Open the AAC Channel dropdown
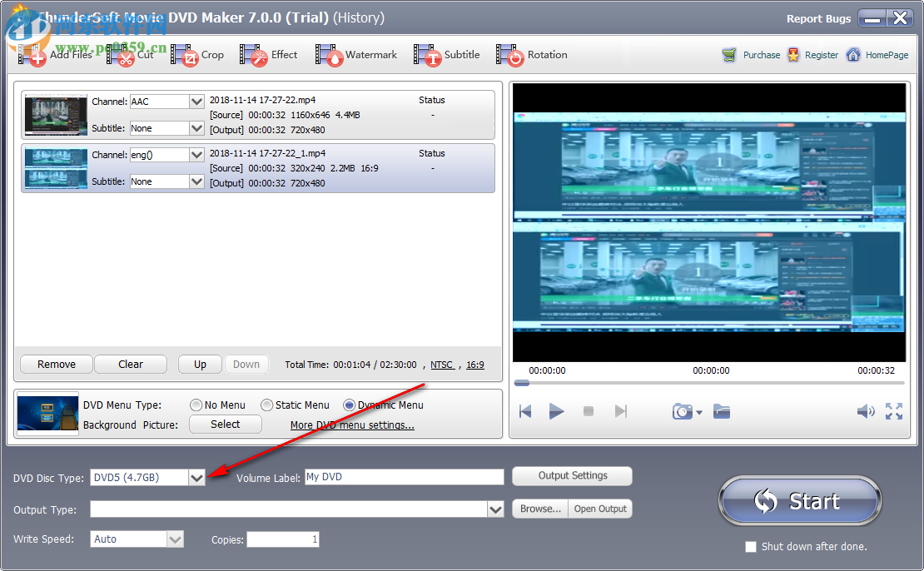Image resolution: width=924 pixels, height=571 pixels. (x=193, y=102)
